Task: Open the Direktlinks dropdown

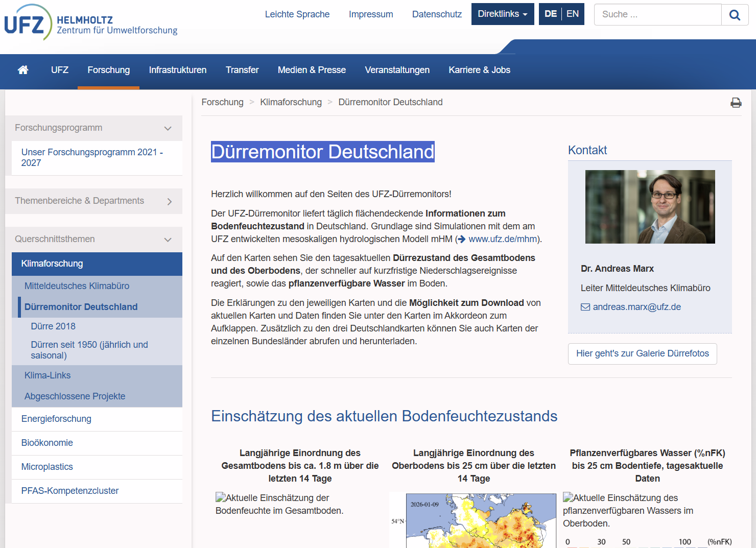Action: tap(503, 14)
